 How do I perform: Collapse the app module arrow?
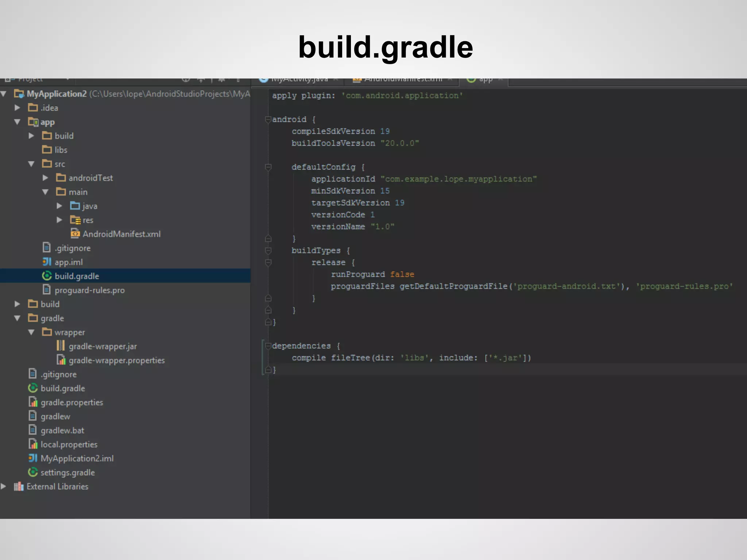pos(17,122)
